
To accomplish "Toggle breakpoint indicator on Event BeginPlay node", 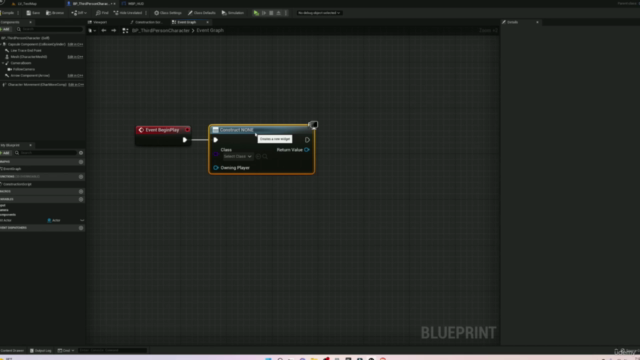I will click(x=187, y=130).
